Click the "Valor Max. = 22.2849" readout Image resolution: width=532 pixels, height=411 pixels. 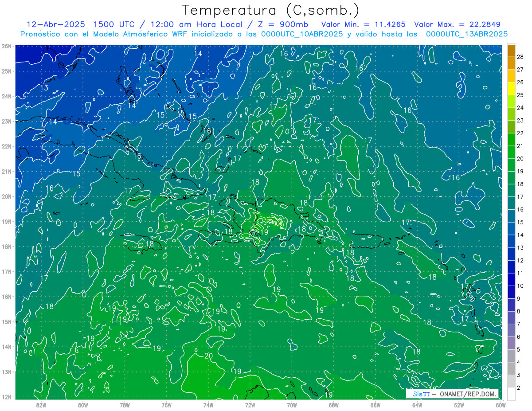[x=457, y=24]
